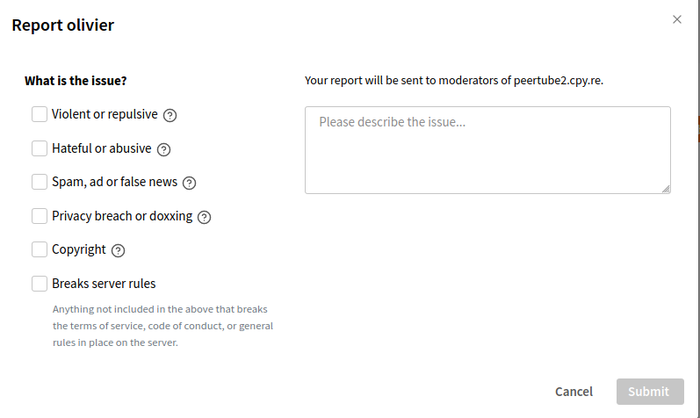Image resolution: width=700 pixels, height=418 pixels.
Task: Click the text area resize handle corner
Action: tap(666, 189)
